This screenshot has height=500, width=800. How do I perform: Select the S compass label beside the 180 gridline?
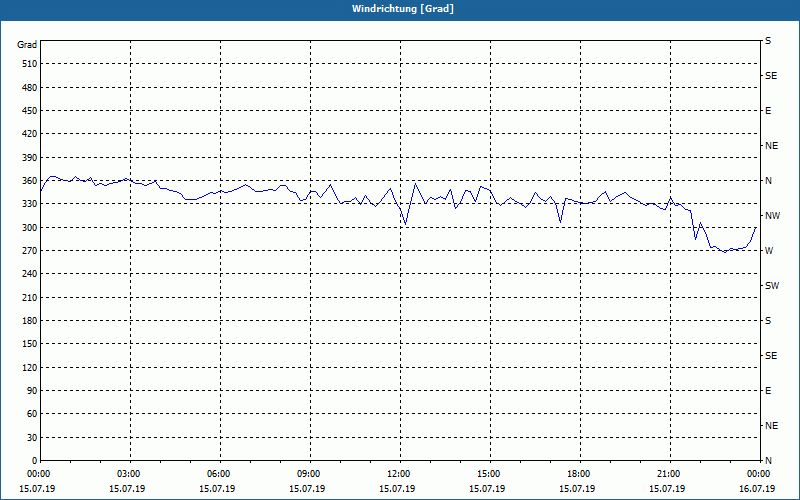[768, 321]
